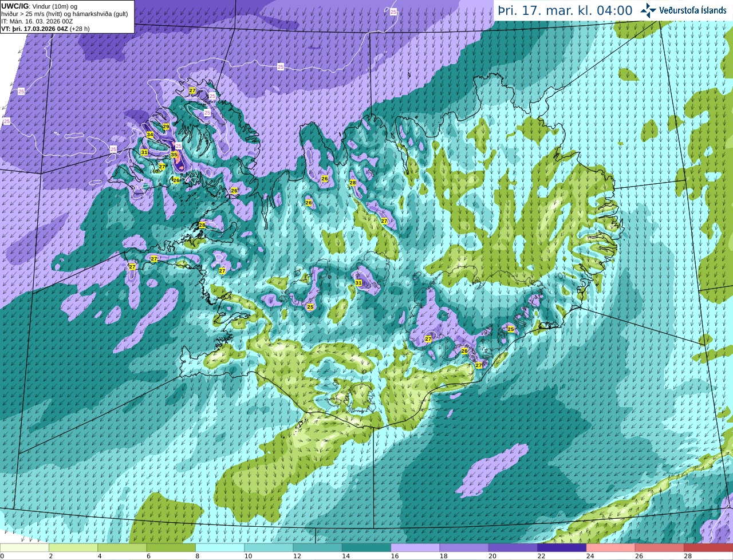Click the legend scale number 22
Image resolution: width=733 pixels, height=560 pixels.
541,556
